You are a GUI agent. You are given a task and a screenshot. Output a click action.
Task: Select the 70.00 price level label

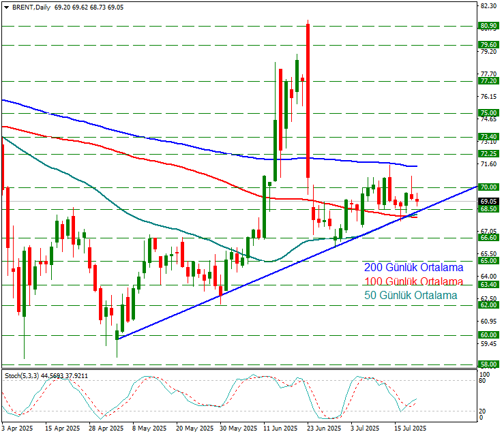[488, 187]
